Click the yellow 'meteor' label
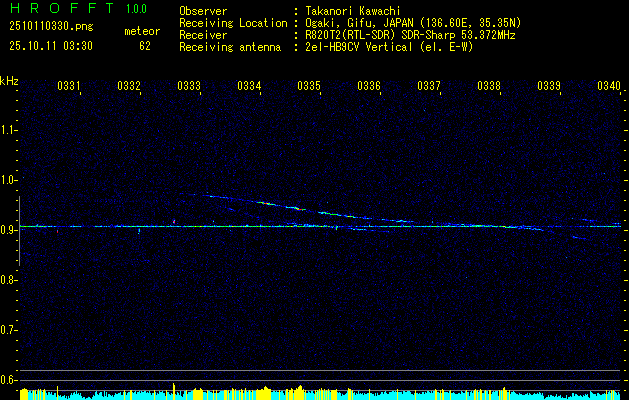The height and width of the screenshot is (400, 629). pyautogui.click(x=142, y=31)
